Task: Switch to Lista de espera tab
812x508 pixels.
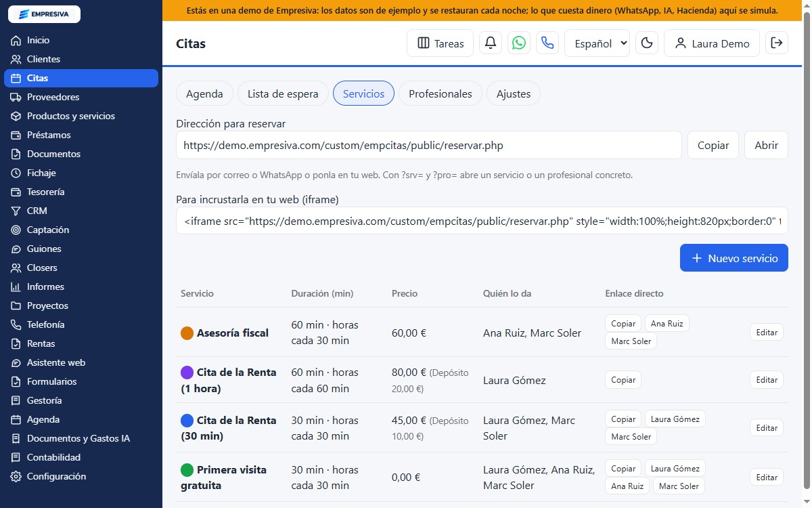Action: [x=283, y=93]
